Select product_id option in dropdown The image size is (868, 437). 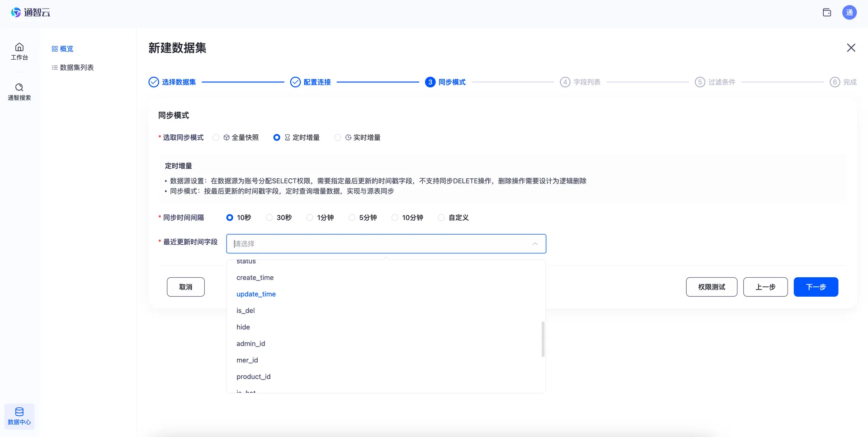(386, 377)
